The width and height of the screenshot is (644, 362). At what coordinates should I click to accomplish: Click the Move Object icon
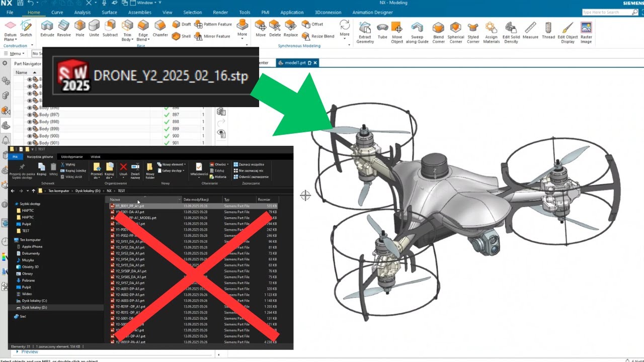[x=397, y=27]
